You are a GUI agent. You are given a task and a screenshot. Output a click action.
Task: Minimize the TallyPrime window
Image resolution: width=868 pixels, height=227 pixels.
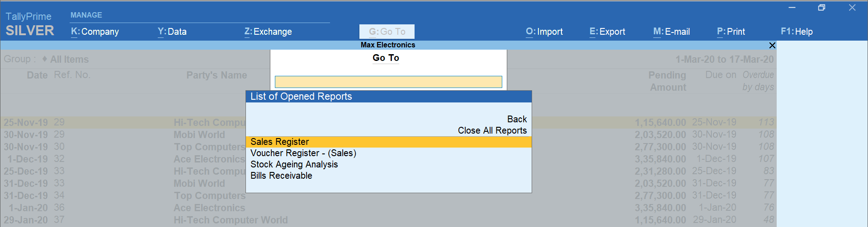792,8
